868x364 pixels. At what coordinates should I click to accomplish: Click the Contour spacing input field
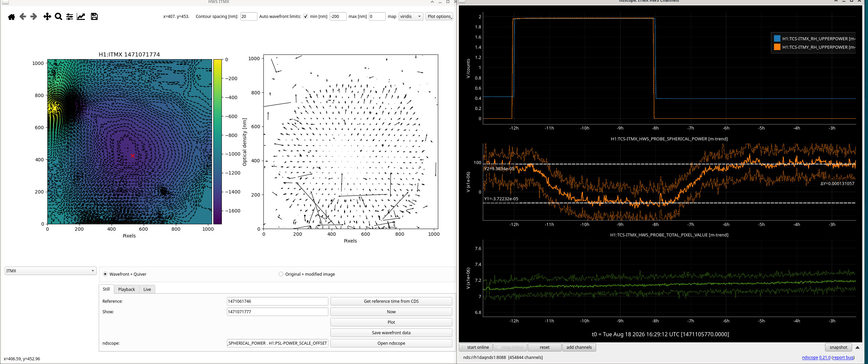pos(249,17)
